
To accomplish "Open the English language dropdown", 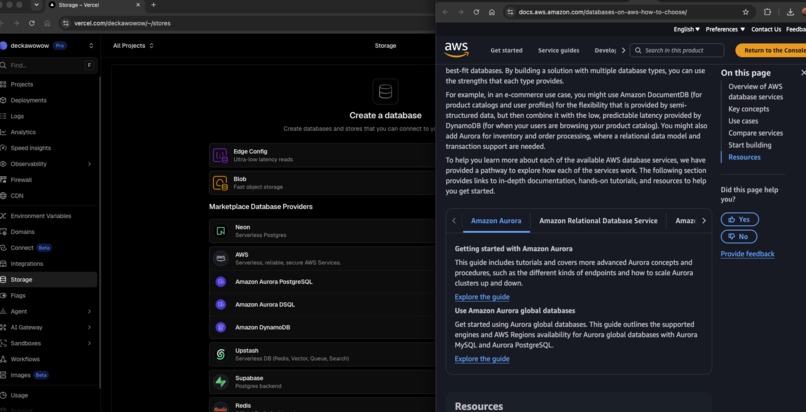I will pos(686,29).
